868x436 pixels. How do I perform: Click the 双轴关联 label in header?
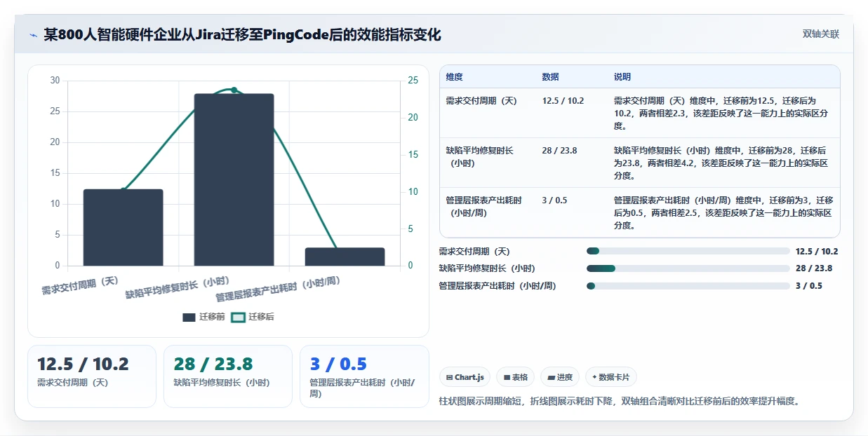[x=820, y=34]
